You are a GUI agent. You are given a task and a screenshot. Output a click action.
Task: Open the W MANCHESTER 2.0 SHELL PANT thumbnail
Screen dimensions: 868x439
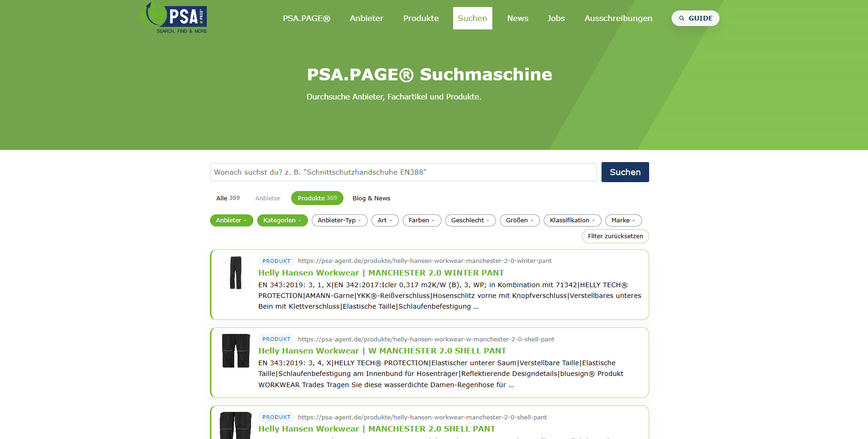235,351
